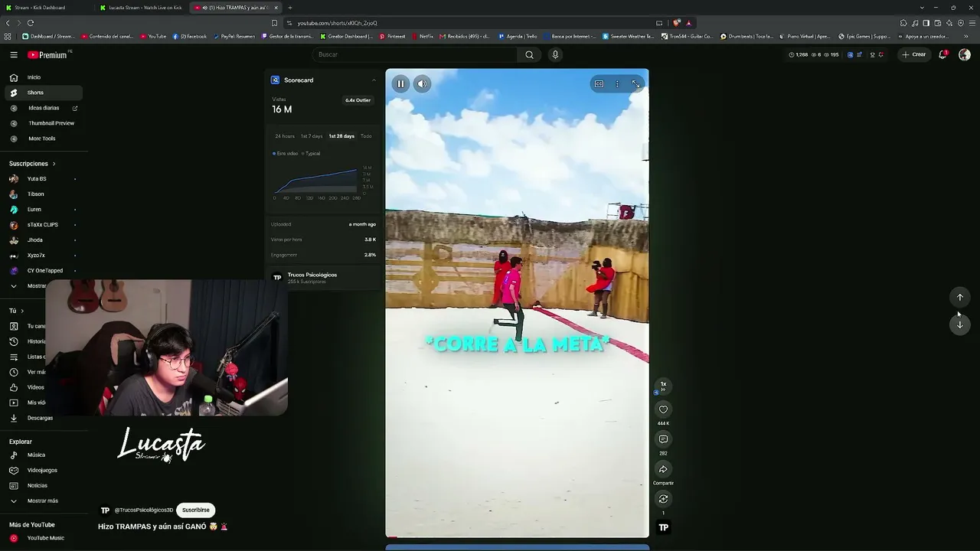Subscribe with the Suscribirse button
980x551 pixels.
[x=195, y=510]
